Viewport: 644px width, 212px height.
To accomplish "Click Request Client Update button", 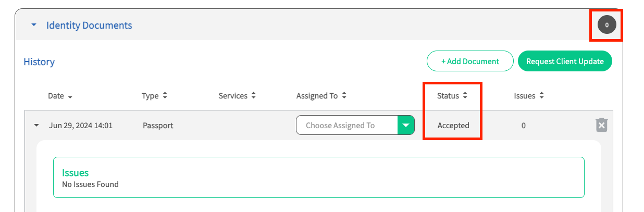I will [x=565, y=61].
